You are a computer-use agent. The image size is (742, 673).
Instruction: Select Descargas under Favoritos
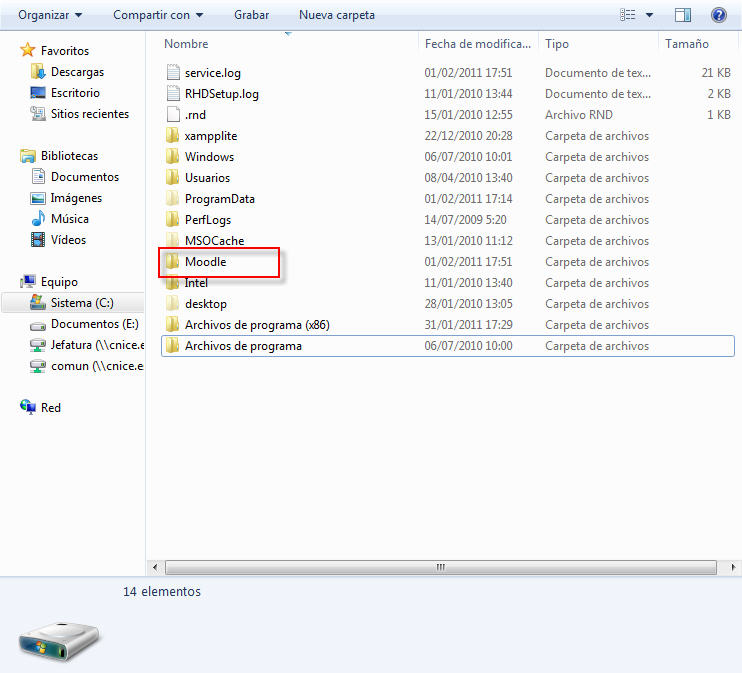point(77,72)
